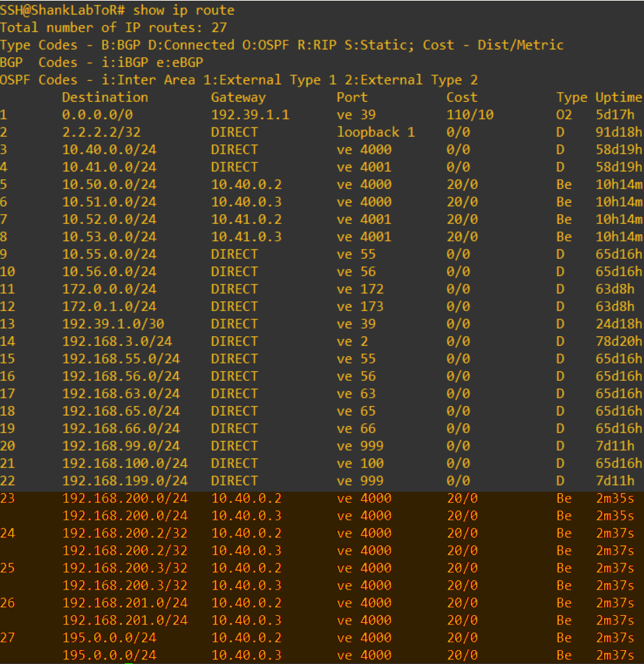Select destination 192.168.55.0/24
Viewport: 644px width, 664px height.
(121, 359)
